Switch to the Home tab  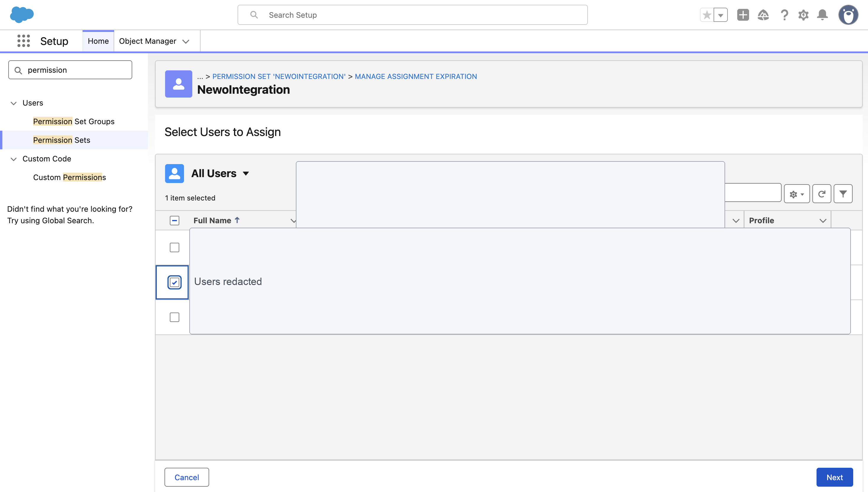pyautogui.click(x=98, y=41)
